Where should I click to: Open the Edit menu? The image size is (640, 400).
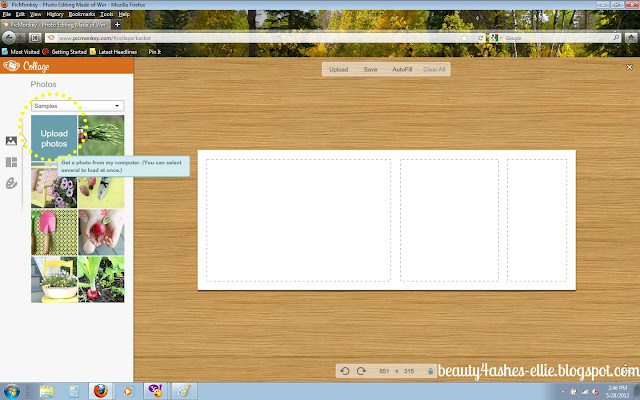[x=20, y=14]
